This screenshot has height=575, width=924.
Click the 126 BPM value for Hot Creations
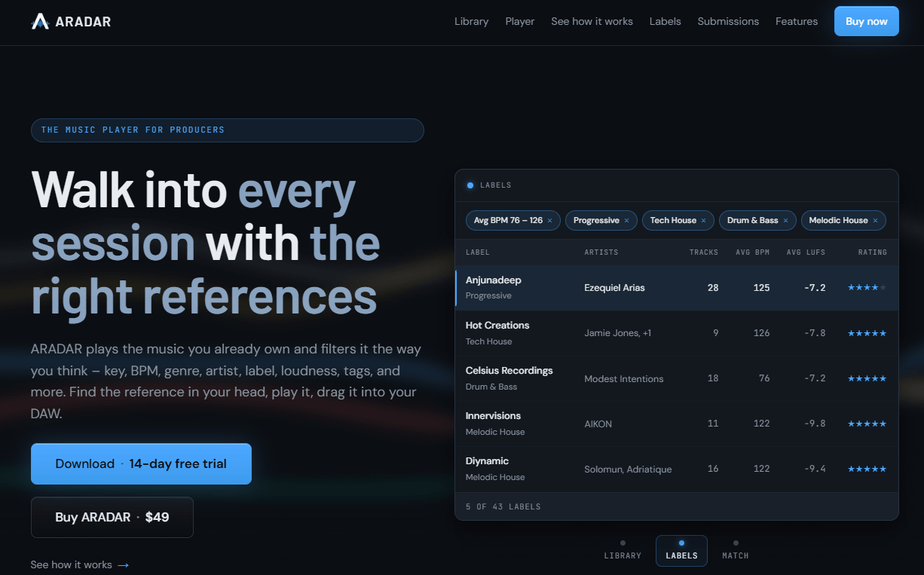click(762, 333)
